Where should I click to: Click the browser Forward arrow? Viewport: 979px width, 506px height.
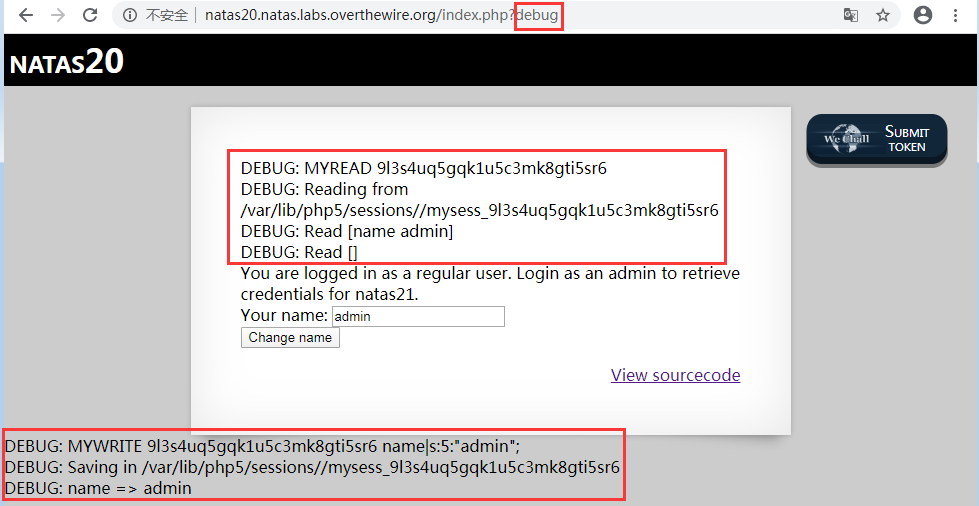coord(58,15)
